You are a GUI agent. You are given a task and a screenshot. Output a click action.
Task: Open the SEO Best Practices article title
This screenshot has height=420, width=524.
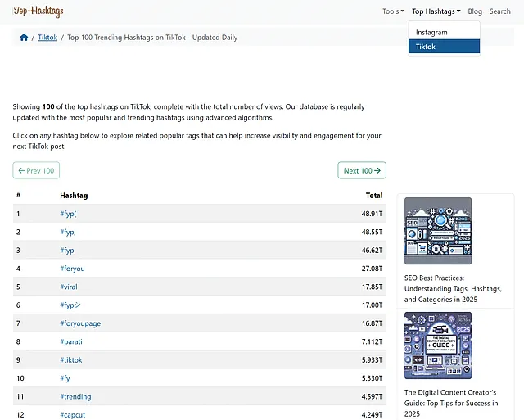pyautogui.click(x=453, y=289)
